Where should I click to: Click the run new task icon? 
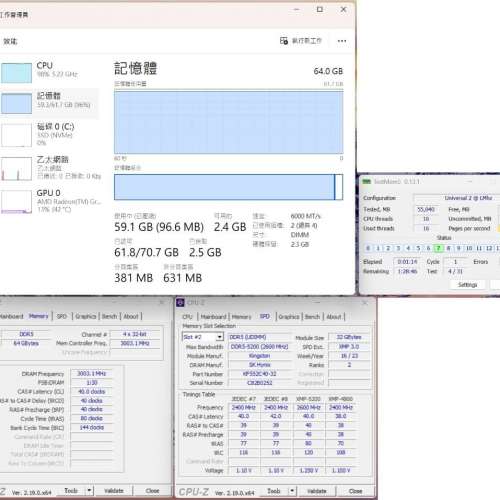[x=284, y=41]
